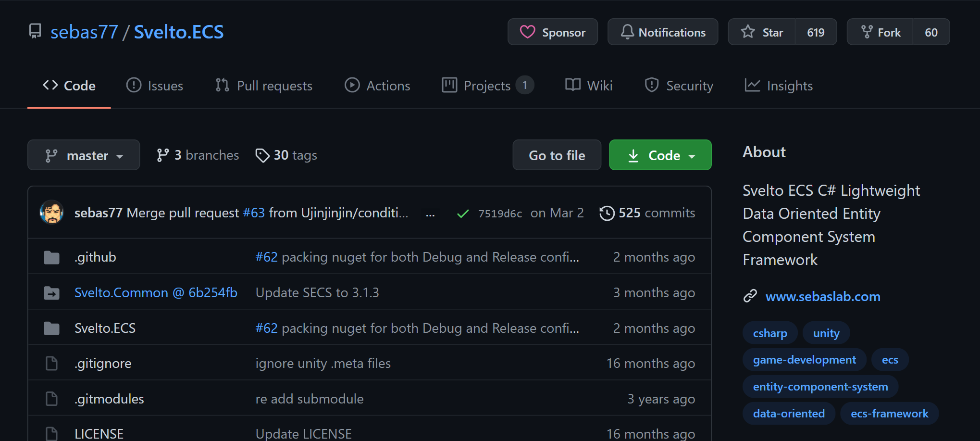Open the Wiki tab
This screenshot has width=980, height=441.
(x=589, y=86)
